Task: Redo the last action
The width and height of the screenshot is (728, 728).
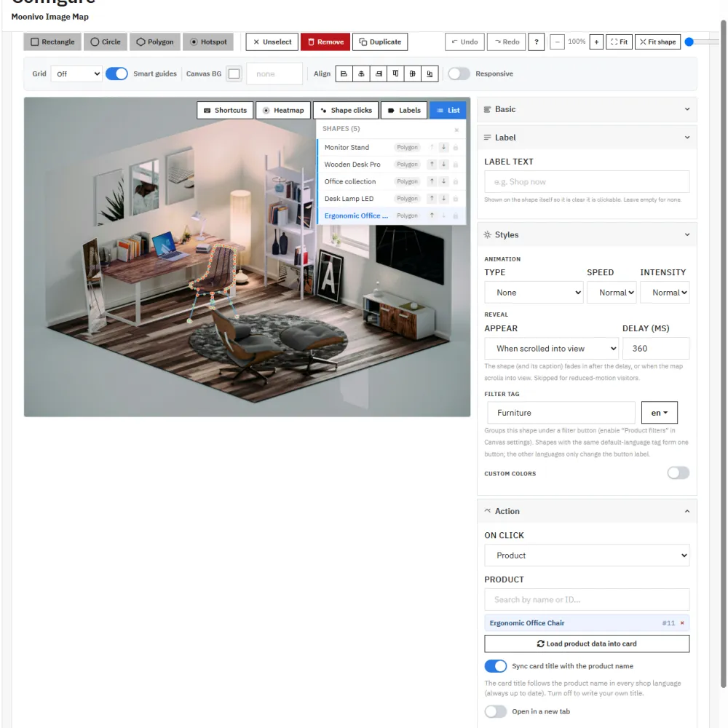Action: (x=507, y=41)
